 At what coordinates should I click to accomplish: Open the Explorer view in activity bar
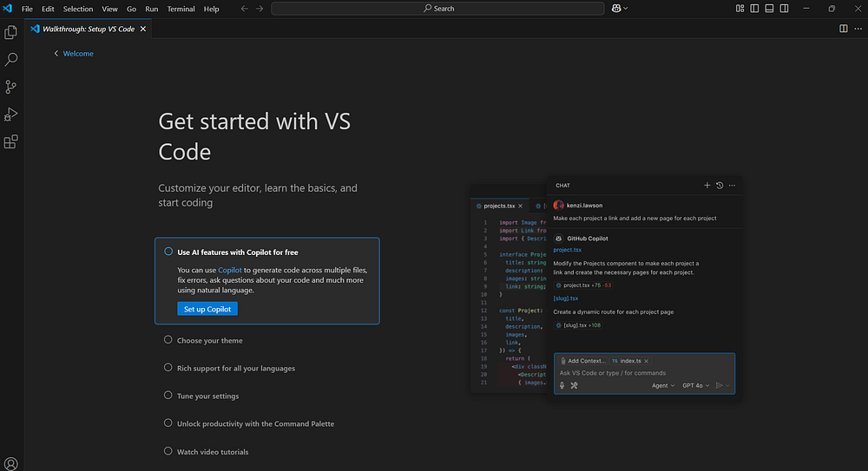tap(11, 32)
